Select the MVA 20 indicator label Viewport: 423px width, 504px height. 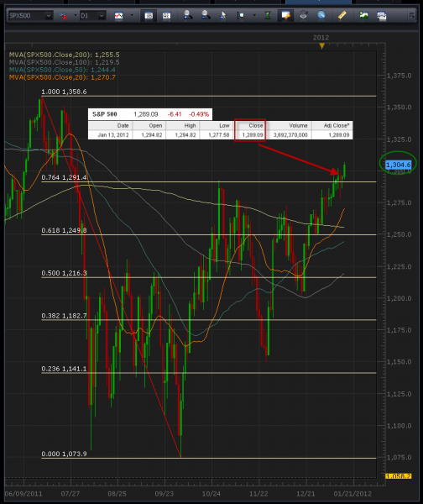62,77
